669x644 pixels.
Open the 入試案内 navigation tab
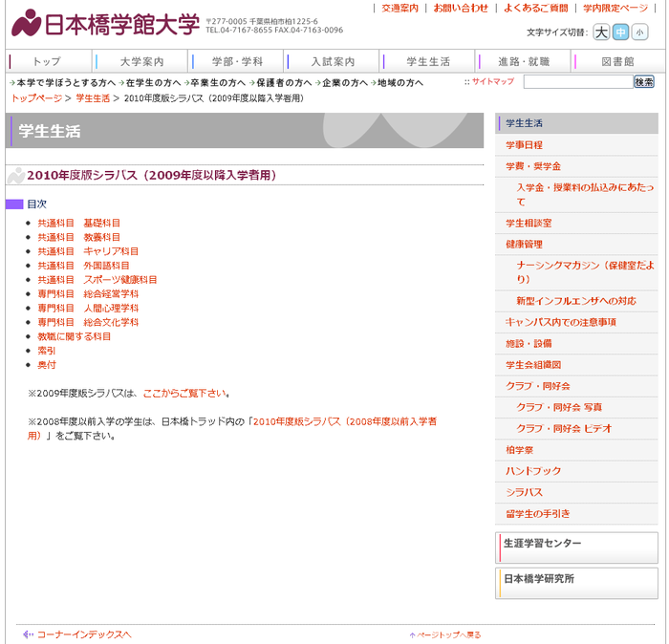(x=334, y=61)
